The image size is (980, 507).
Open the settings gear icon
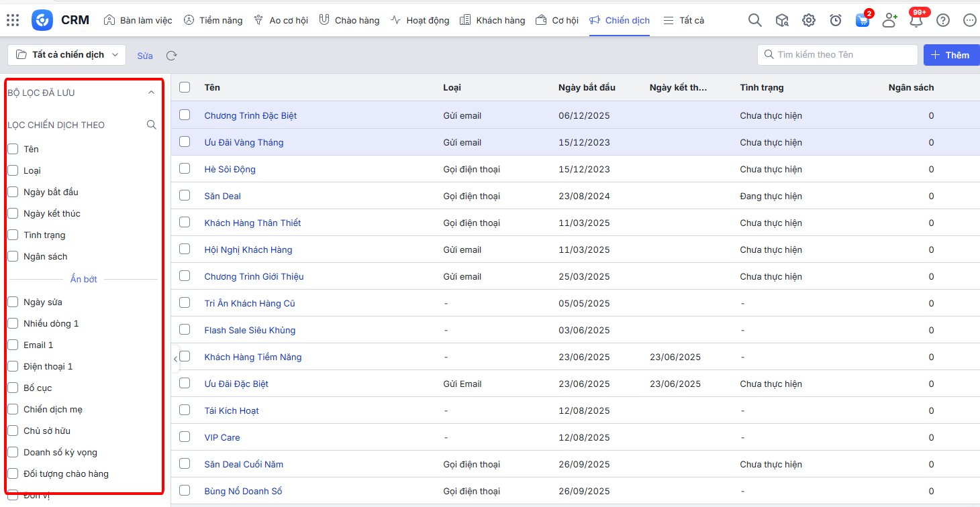point(809,20)
